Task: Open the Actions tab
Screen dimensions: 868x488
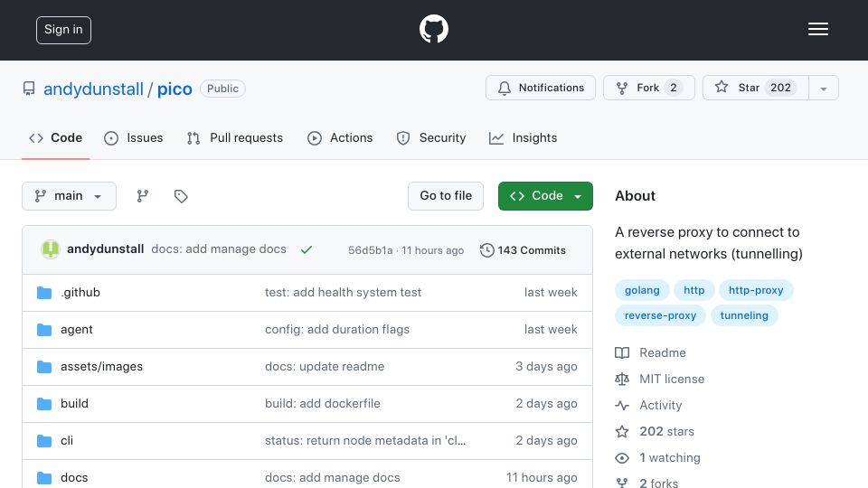Action: pyautogui.click(x=340, y=137)
